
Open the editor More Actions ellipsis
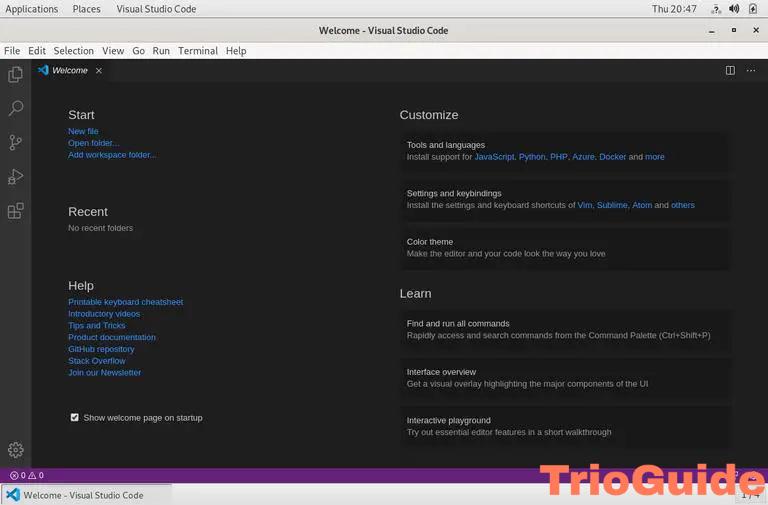point(750,71)
